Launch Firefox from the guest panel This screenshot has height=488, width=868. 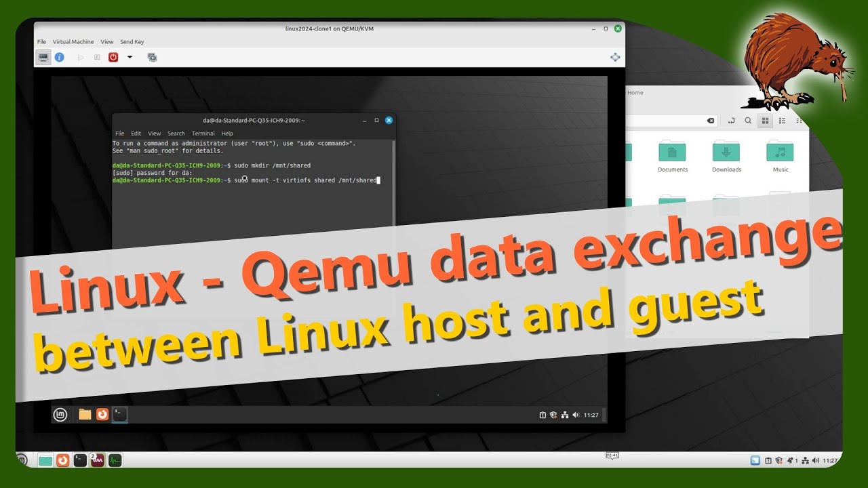tap(102, 414)
